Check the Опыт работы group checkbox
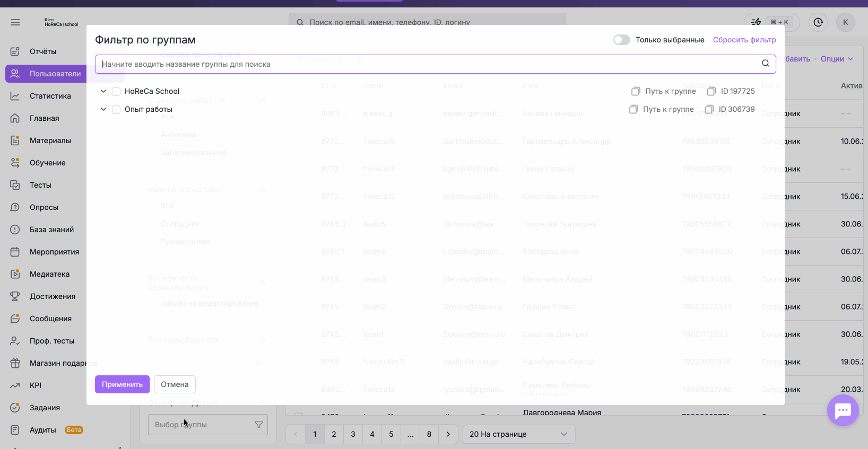The height and width of the screenshot is (449, 868). [x=116, y=109]
